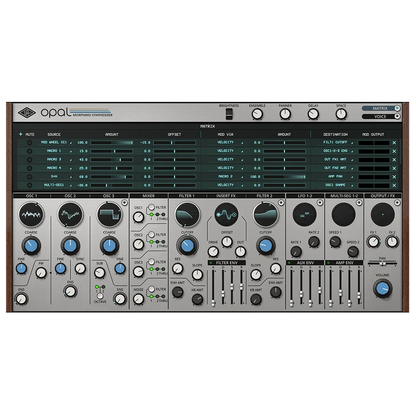The image size is (416, 416).
Task: Click the Space knob in the header
Action: point(341,114)
